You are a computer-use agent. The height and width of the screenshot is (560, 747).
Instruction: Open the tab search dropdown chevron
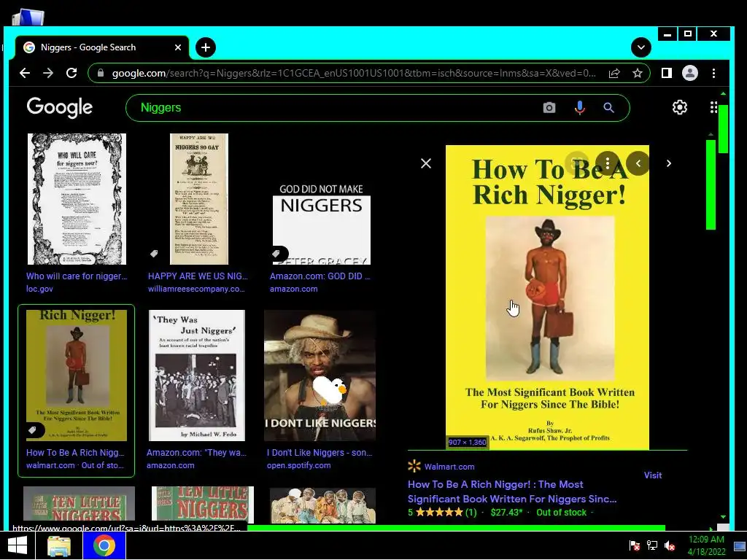coord(641,47)
